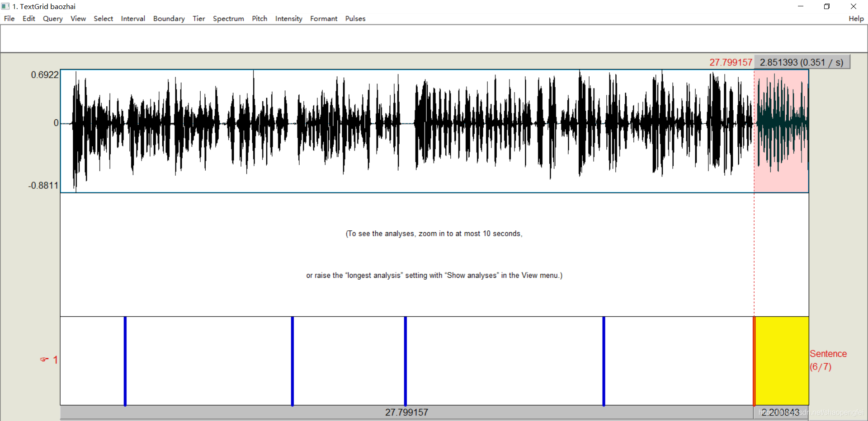The image size is (868, 421).
Task: Click the Praat TextGrid window icon
Action: 5,6
